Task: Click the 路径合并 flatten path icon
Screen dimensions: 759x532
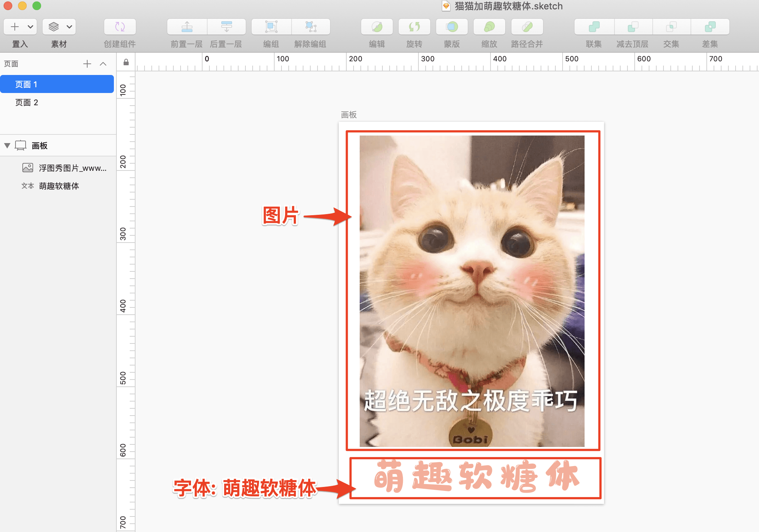Action: click(527, 27)
